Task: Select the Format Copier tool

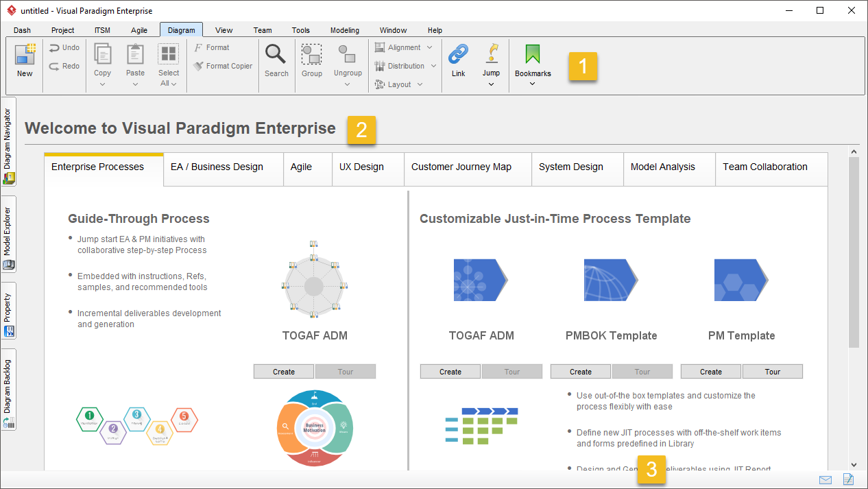Action: pyautogui.click(x=223, y=66)
